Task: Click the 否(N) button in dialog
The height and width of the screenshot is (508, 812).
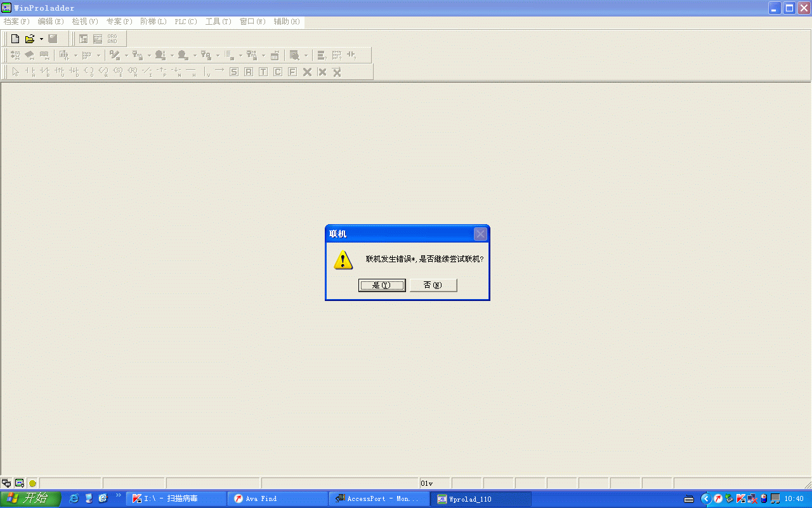Action: (x=433, y=285)
